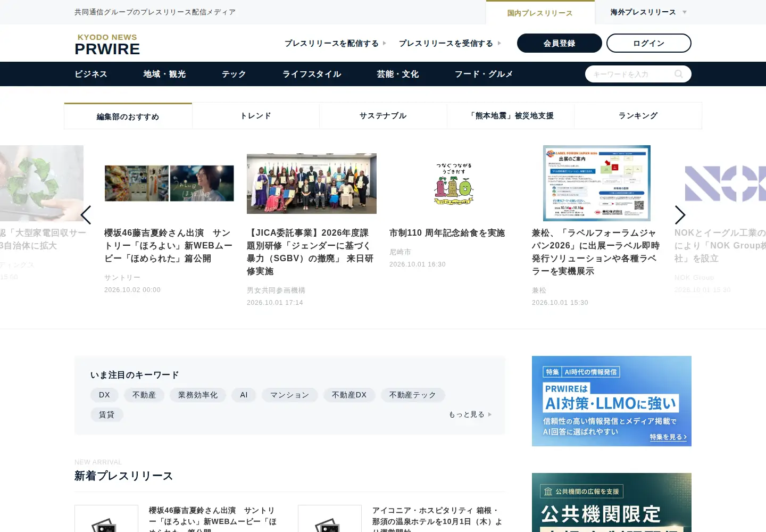
Task: Show more keywords via もっと見る
Action: (x=470, y=414)
